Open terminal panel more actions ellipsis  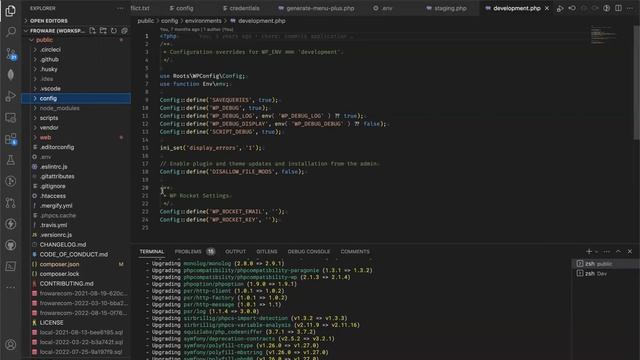coord(607,251)
